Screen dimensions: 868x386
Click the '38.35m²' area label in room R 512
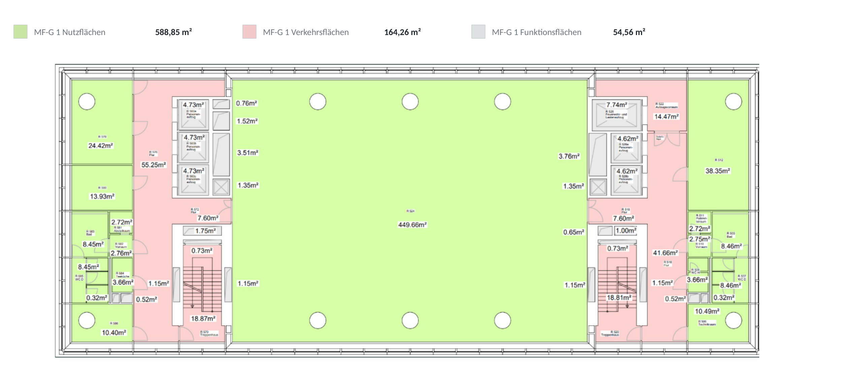[718, 171]
